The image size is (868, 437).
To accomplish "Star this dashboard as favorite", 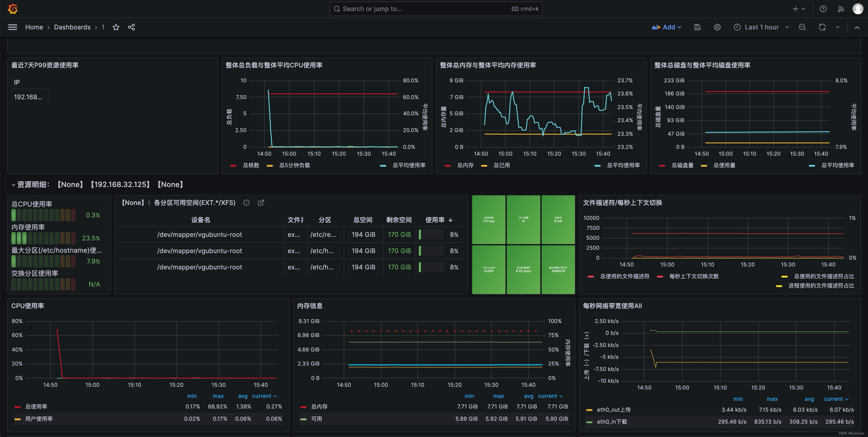I will (x=116, y=27).
